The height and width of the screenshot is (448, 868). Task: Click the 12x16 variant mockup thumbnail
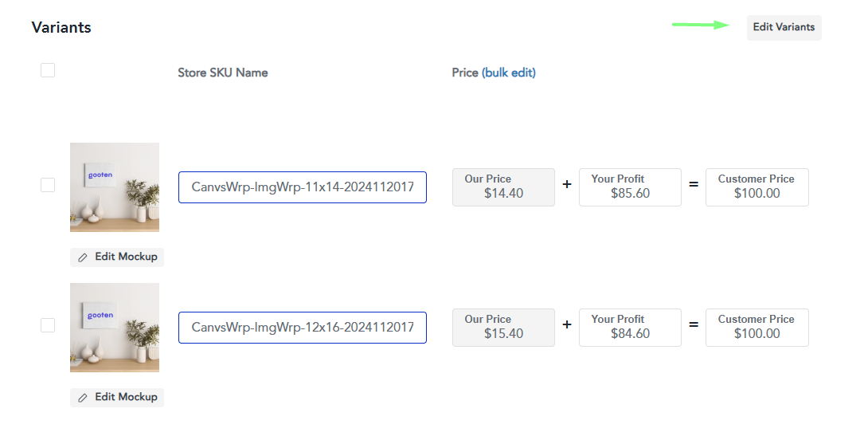115,327
